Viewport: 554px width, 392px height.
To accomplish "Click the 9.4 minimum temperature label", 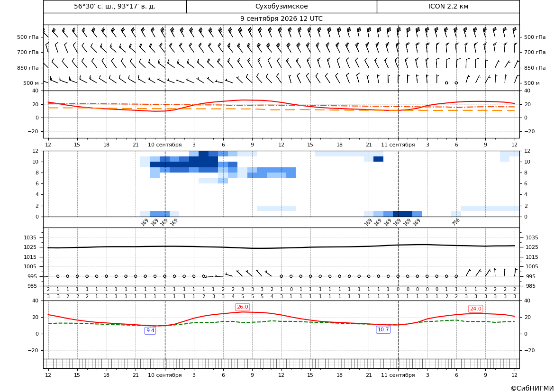I will [x=150, y=330].
